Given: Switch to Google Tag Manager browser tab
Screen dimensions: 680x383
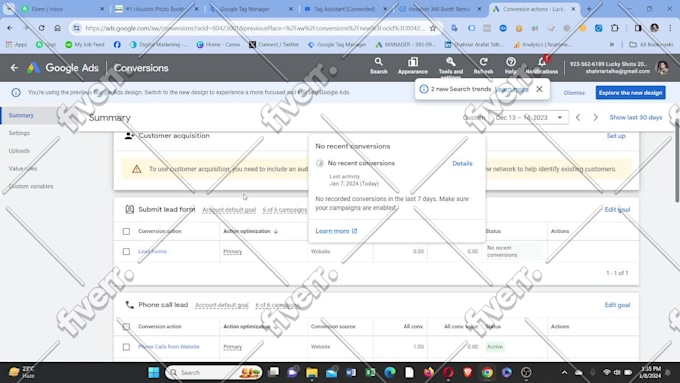Looking at the screenshot, I should (252, 9).
